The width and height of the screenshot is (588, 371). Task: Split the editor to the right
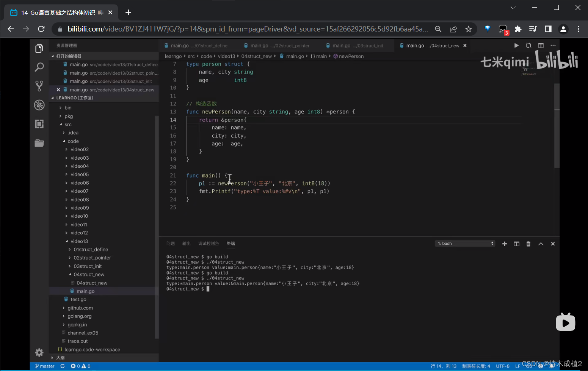[x=541, y=46]
